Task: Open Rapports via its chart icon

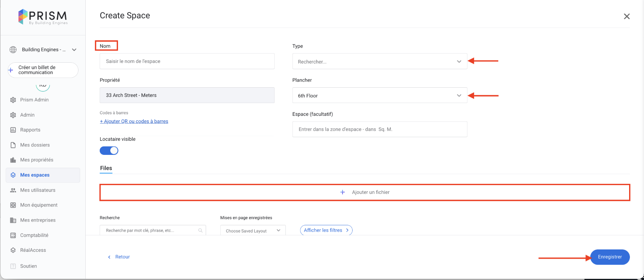Action: point(13,130)
